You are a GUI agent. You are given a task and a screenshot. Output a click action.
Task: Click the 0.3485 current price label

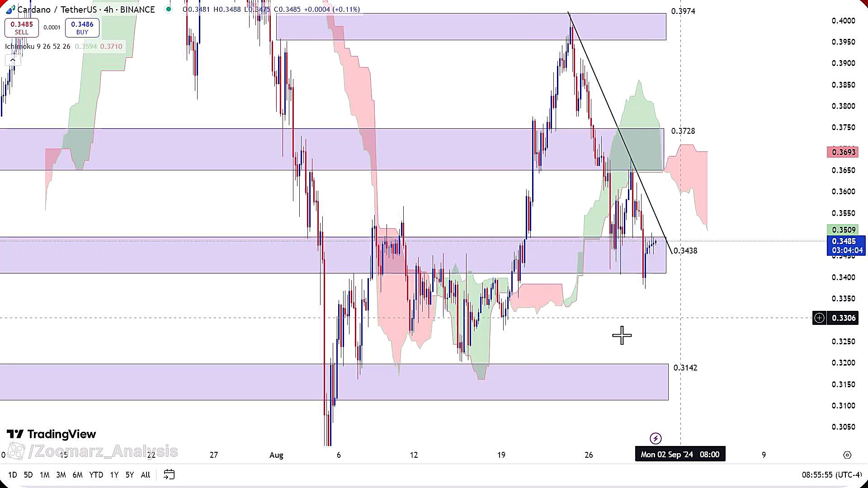click(x=845, y=246)
